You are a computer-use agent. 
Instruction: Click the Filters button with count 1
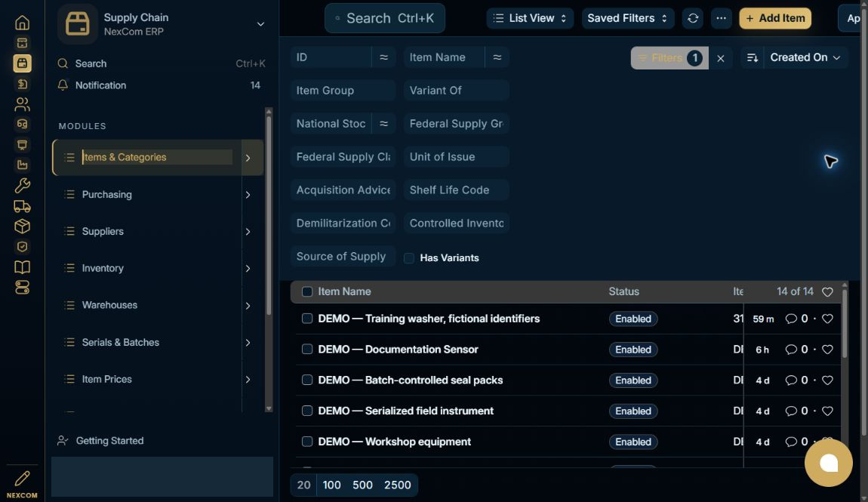tap(669, 57)
